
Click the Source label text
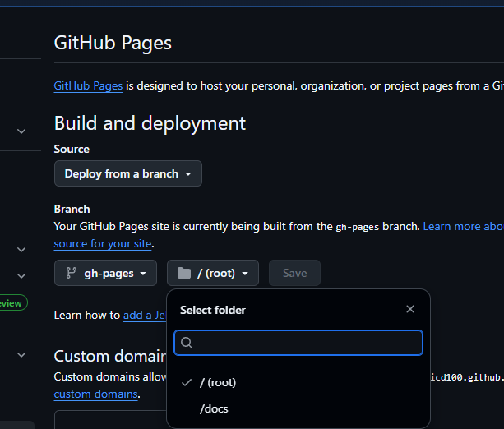tap(72, 149)
